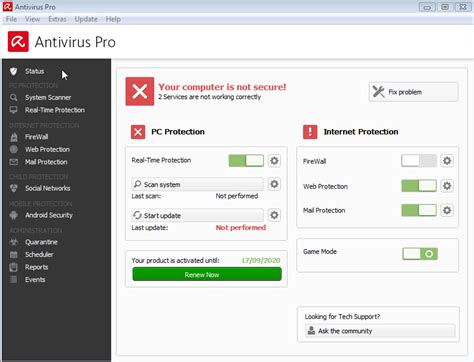The height and width of the screenshot is (362, 474).
Task: Open Mail Protection sidebar entry
Action: [46, 162]
